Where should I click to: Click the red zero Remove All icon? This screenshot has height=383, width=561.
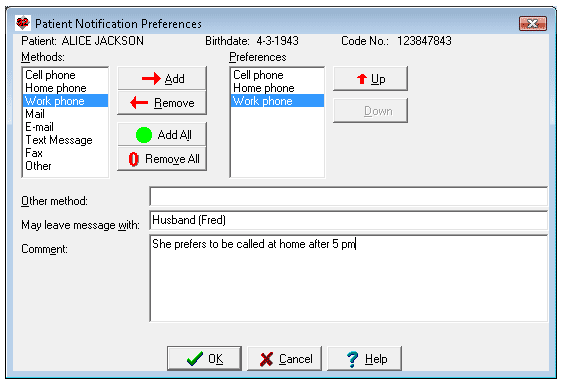click(x=133, y=159)
